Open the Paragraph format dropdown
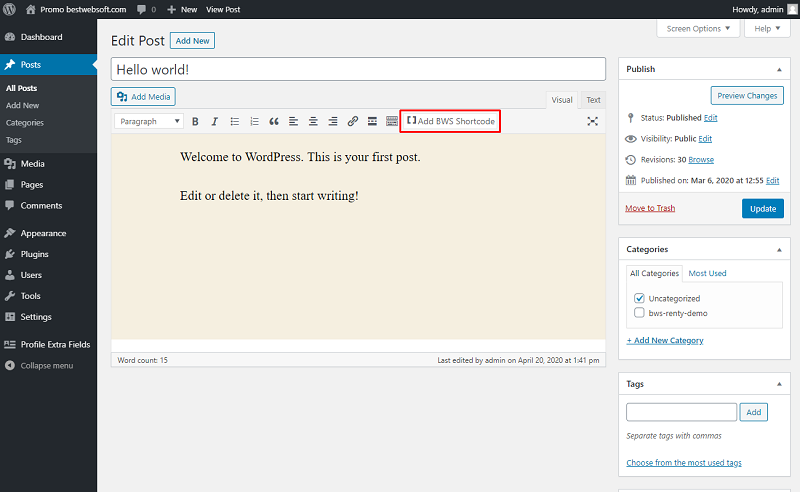The width and height of the screenshot is (800, 492). pyautogui.click(x=148, y=121)
